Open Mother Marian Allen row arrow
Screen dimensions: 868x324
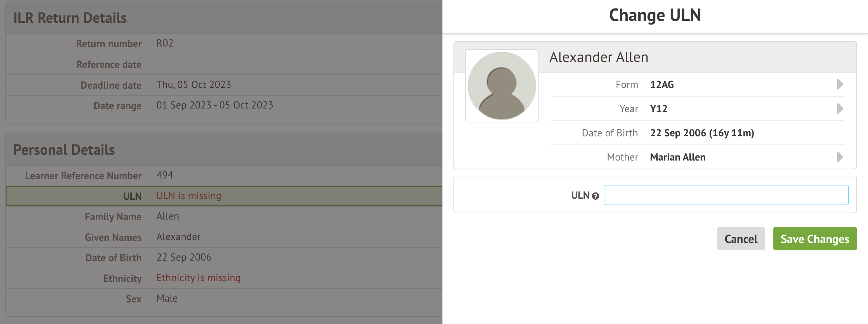click(840, 157)
